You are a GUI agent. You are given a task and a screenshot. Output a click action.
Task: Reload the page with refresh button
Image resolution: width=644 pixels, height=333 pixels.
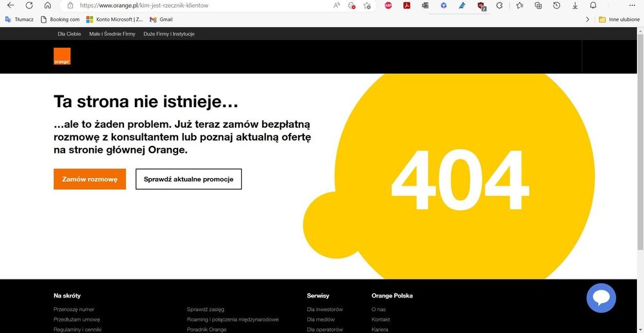(x=29, y=5)
